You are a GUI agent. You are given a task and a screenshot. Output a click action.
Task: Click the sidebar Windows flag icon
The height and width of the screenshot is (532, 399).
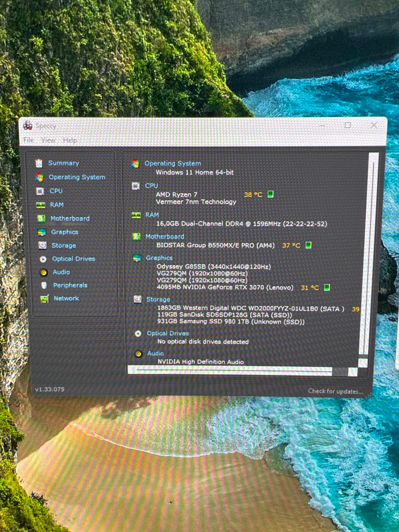(x=39, y=177)
